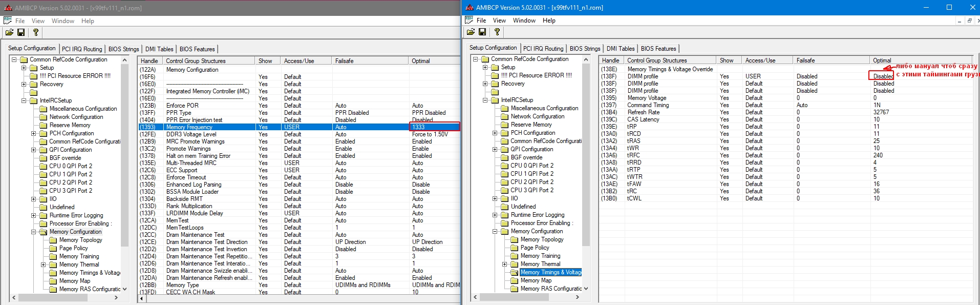Click right tree vertical scrollbar down arrow
Viewport: 980px width, 305px height.
[586, 289]
